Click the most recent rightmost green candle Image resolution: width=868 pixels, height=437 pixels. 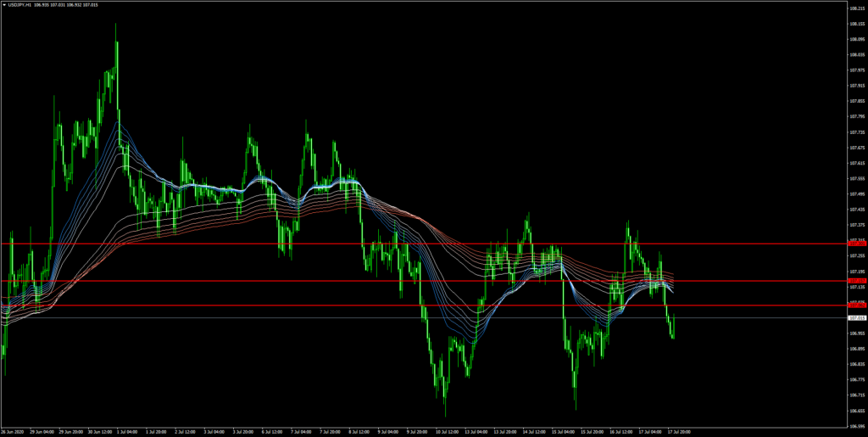673,333
